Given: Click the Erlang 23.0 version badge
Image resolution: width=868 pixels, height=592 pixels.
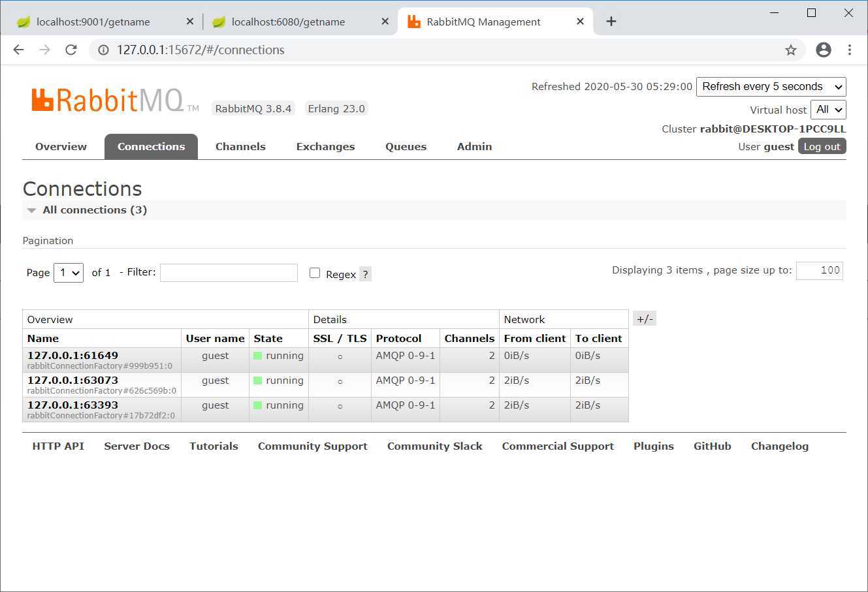Looking at the screenshot, I should (336, 109).
